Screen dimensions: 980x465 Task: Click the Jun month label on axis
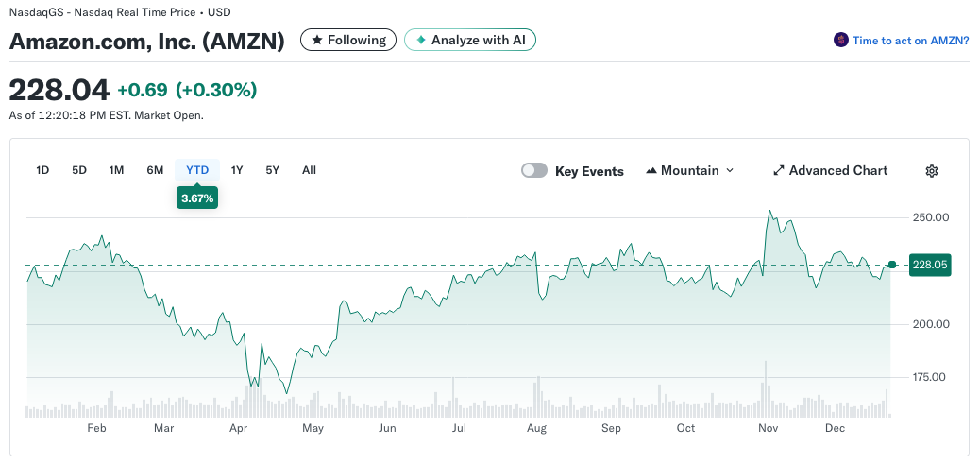click(387, 428)
